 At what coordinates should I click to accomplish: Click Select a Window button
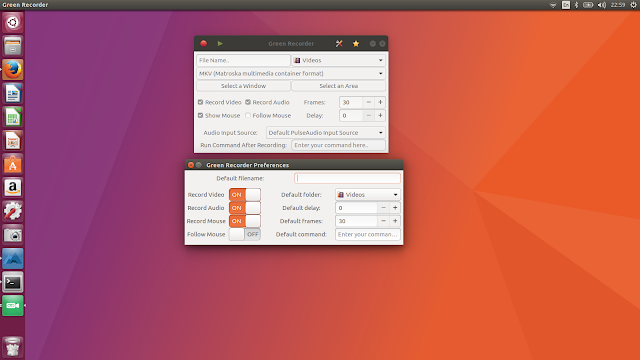click(243, 86)
